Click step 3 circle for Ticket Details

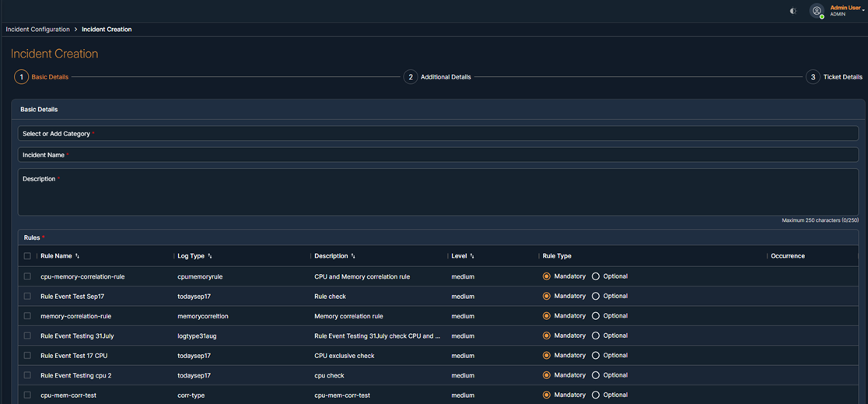pyautogui.click(x=813, y=77)
